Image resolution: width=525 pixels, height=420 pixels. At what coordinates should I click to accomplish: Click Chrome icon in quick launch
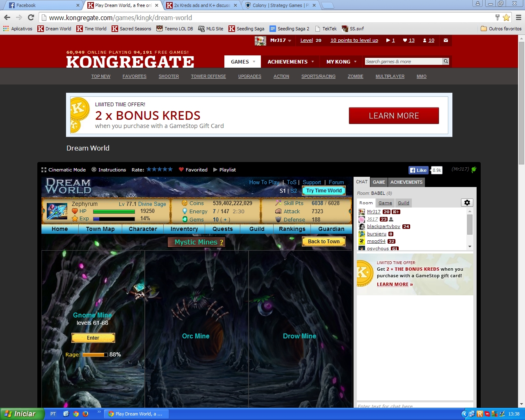76,414
